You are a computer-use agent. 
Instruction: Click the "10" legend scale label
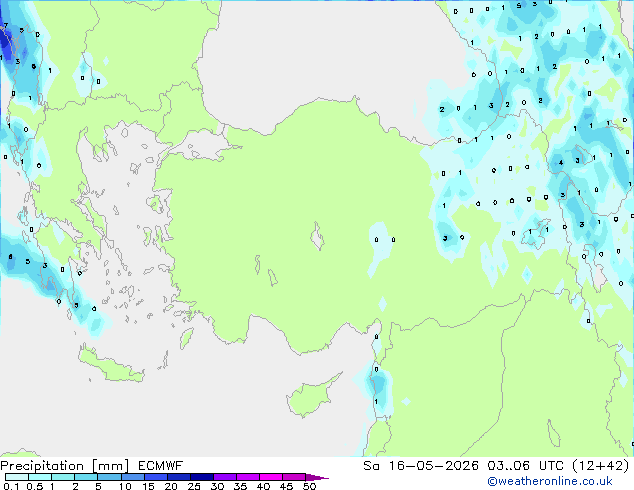pos(125,486)
